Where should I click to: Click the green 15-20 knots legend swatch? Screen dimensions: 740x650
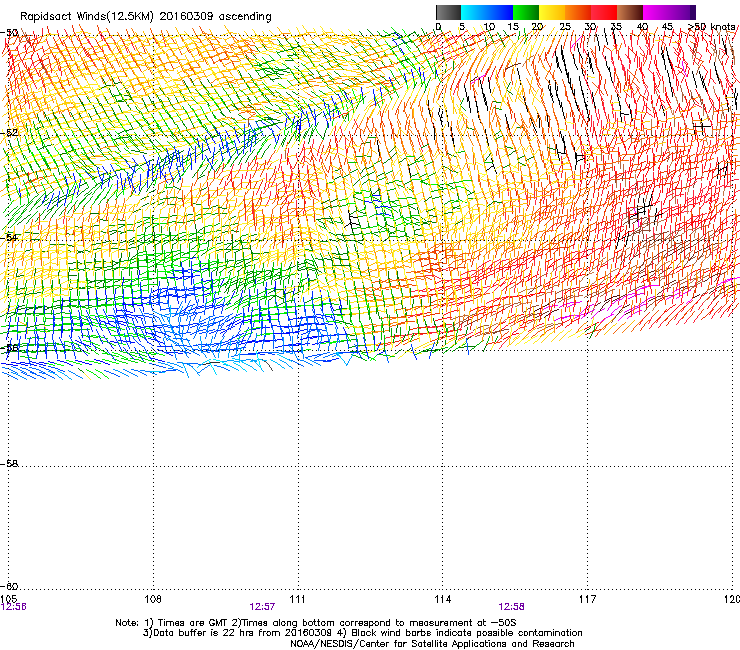[x=526, y=12]
